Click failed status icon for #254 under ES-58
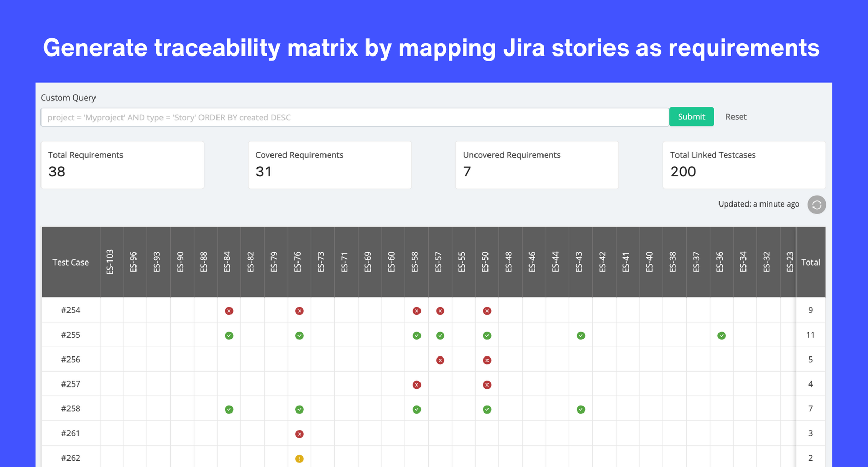The width and height of the screenshot is (868, 467). click(x=416, y=311)
